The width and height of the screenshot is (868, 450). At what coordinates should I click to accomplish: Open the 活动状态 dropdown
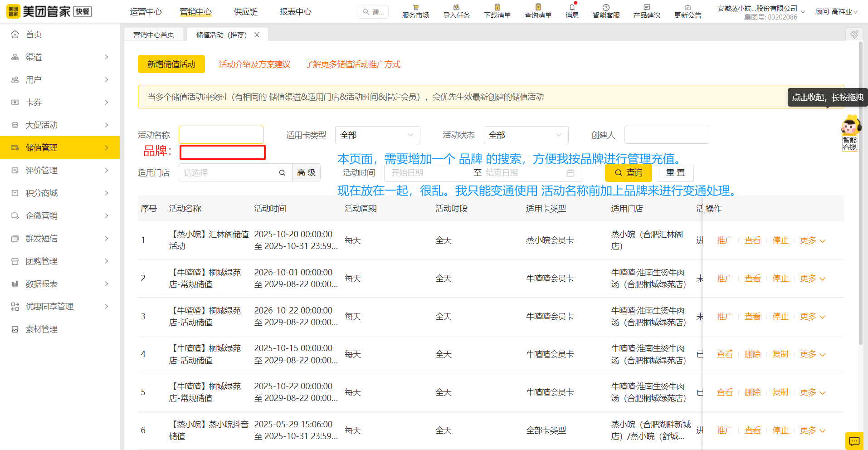click(526, 135)
